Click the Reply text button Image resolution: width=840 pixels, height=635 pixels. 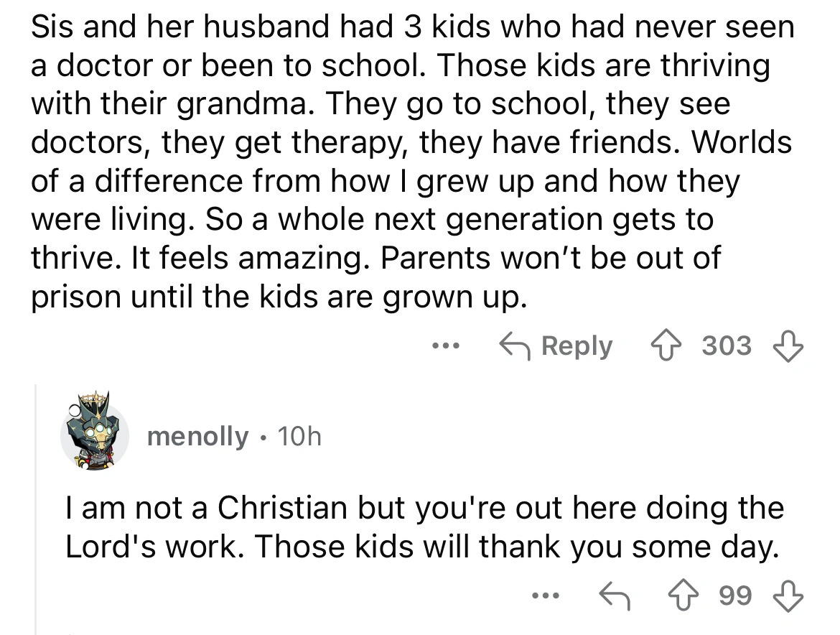[577, 346]
